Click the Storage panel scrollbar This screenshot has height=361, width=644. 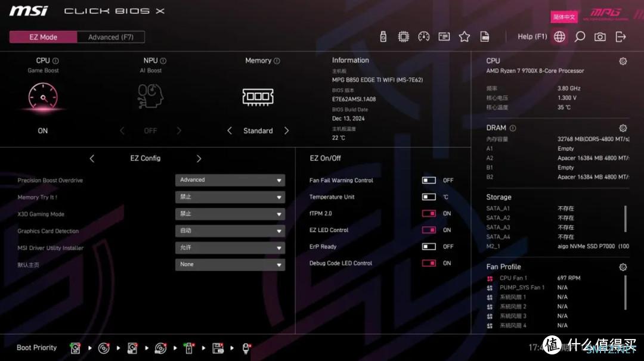tap(626, 219)
